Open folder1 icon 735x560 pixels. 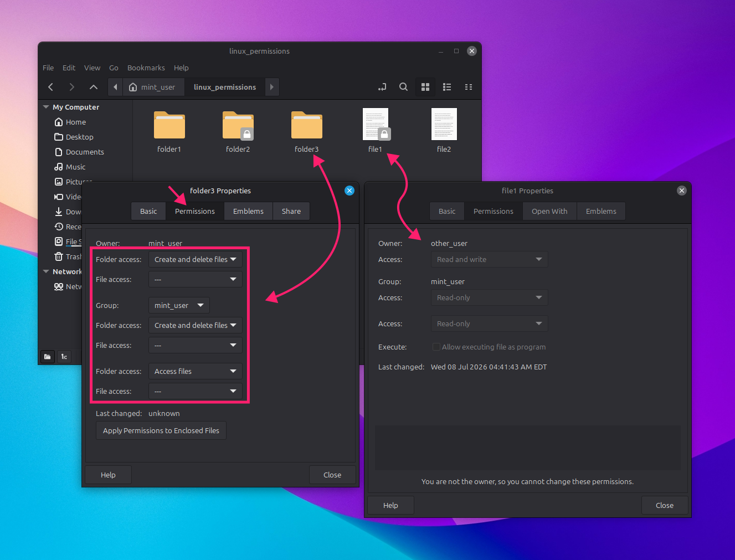point(169,125)
